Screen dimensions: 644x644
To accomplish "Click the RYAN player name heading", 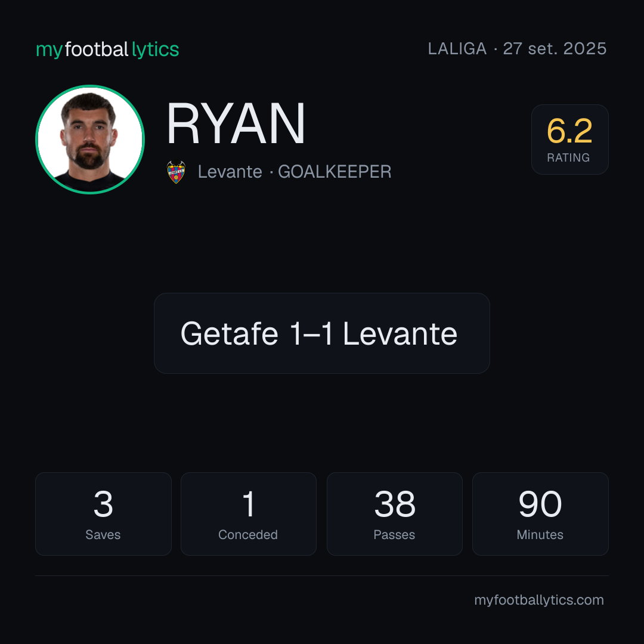I will (236, 123).
